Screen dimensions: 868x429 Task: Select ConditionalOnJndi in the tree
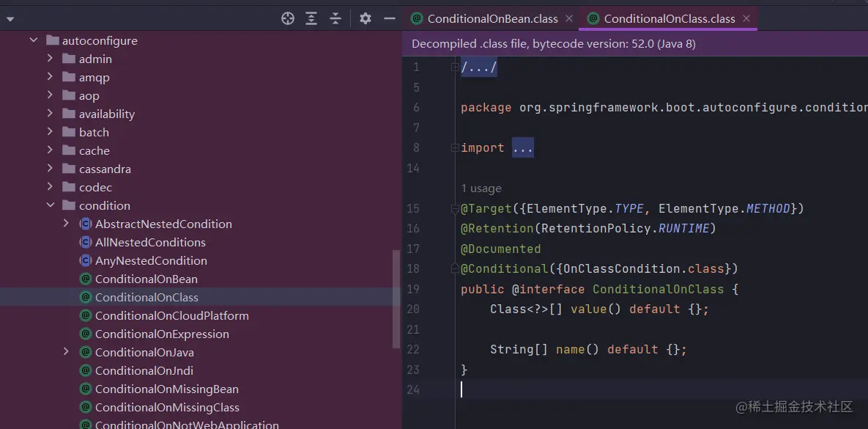coord(144,370)
